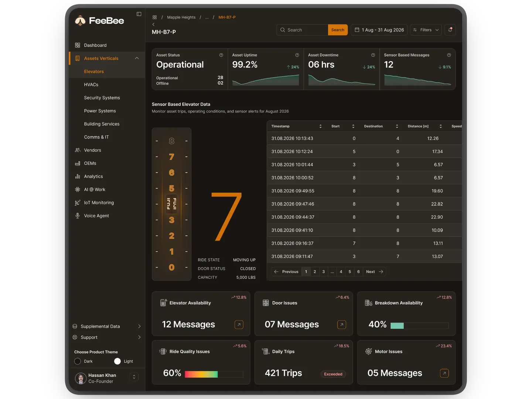Click the Elevator Availability card icon
Viewport: 532px width, 399px height.
coord(163,303)
